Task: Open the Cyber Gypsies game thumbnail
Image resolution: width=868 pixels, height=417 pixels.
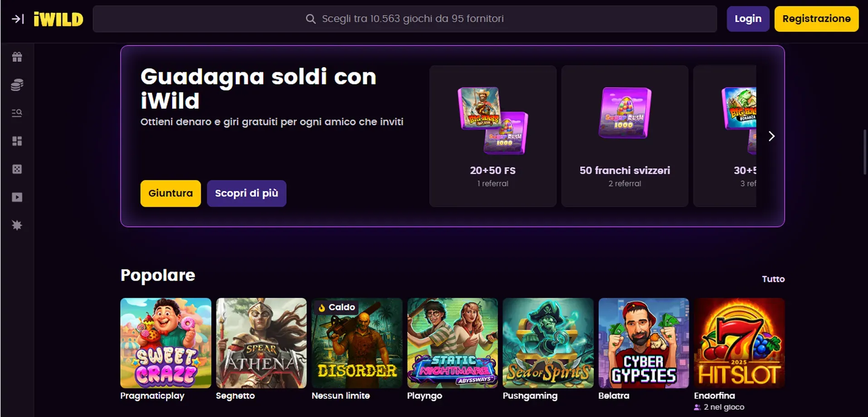Action: click(x=644, y=343)
